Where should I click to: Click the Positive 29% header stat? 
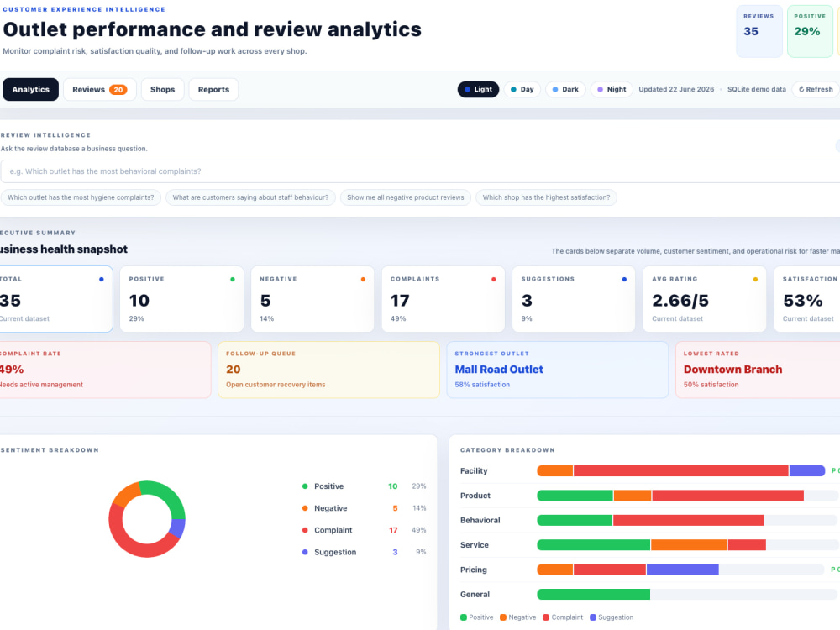click(810, 31)
